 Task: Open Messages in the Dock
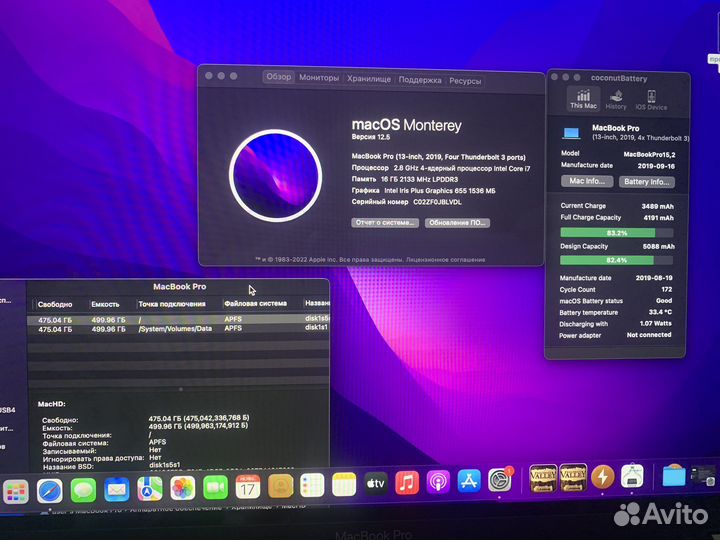point(83,489)
